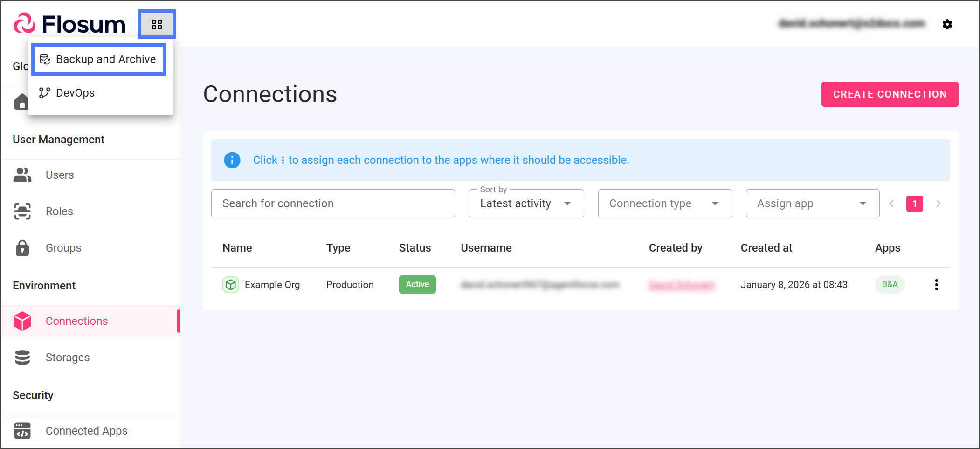Click the Groups padlock icon
This screenshot has width=980, height=449.
pos(22,248)
